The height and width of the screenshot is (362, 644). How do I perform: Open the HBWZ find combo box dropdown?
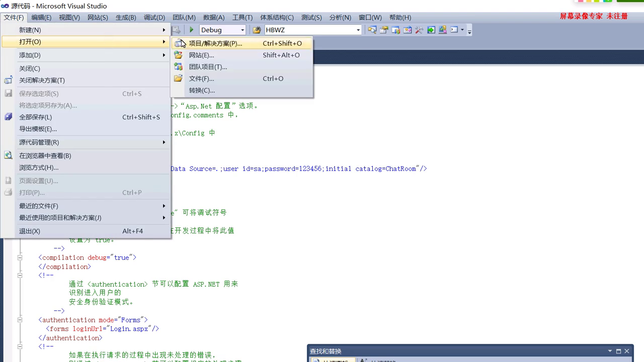click(358, 30)
